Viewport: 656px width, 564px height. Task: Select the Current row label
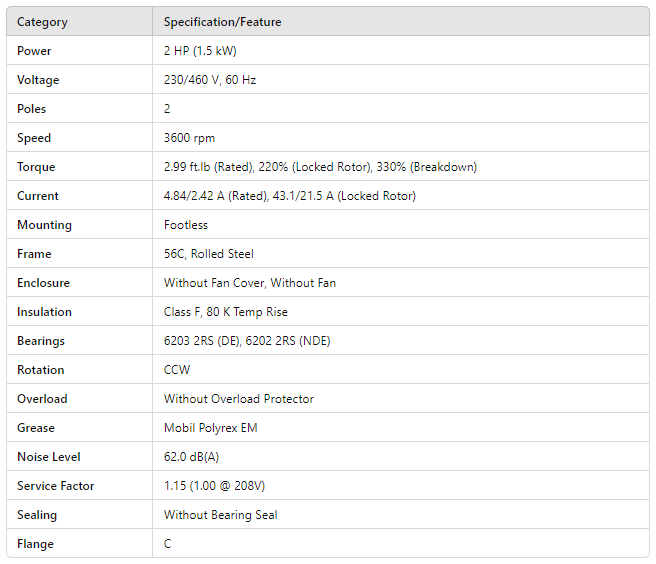(38, 196)
